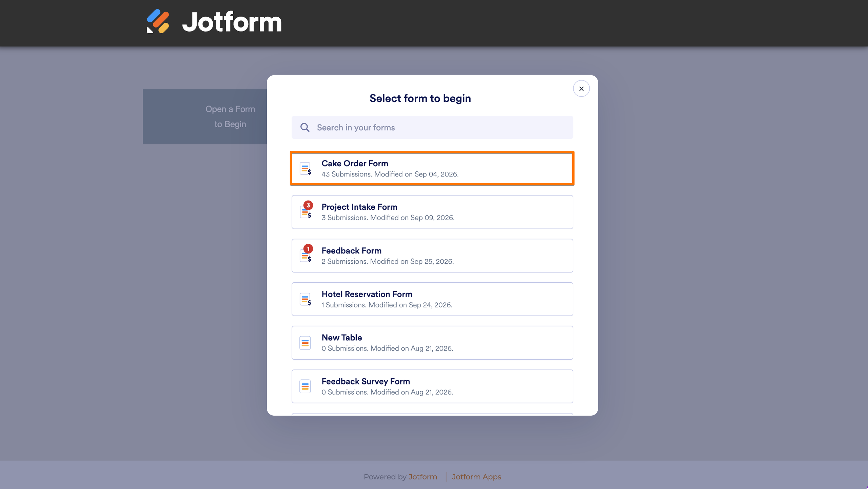
Task: Pick the Feedback Form entry
Action: (432, 256)
